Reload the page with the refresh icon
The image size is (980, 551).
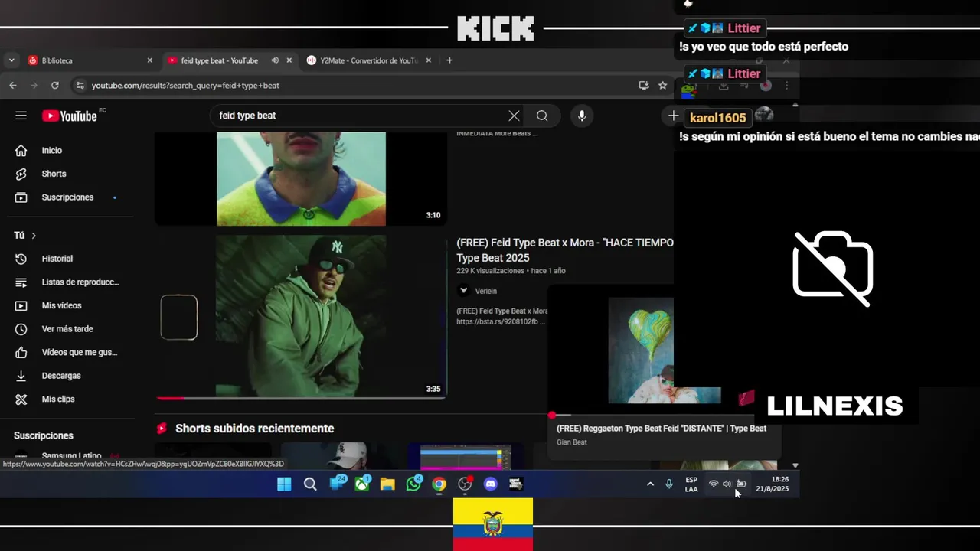55,86
